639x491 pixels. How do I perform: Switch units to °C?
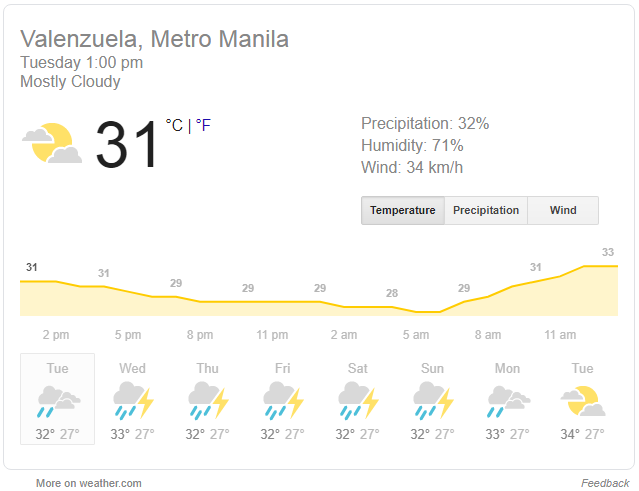click(174, 125)
